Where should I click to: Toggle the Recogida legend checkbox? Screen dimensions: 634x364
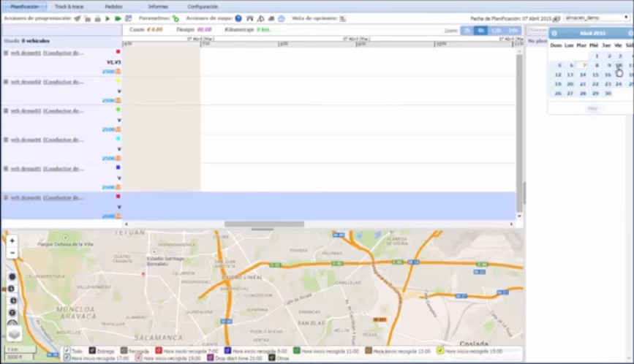click(x=124, y=352)
